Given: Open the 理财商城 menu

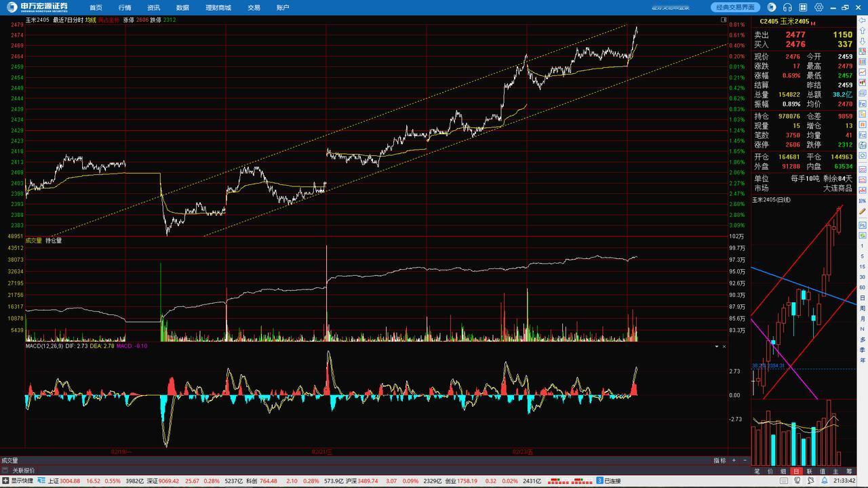Looking at the screenshot, I should (218, 7).
